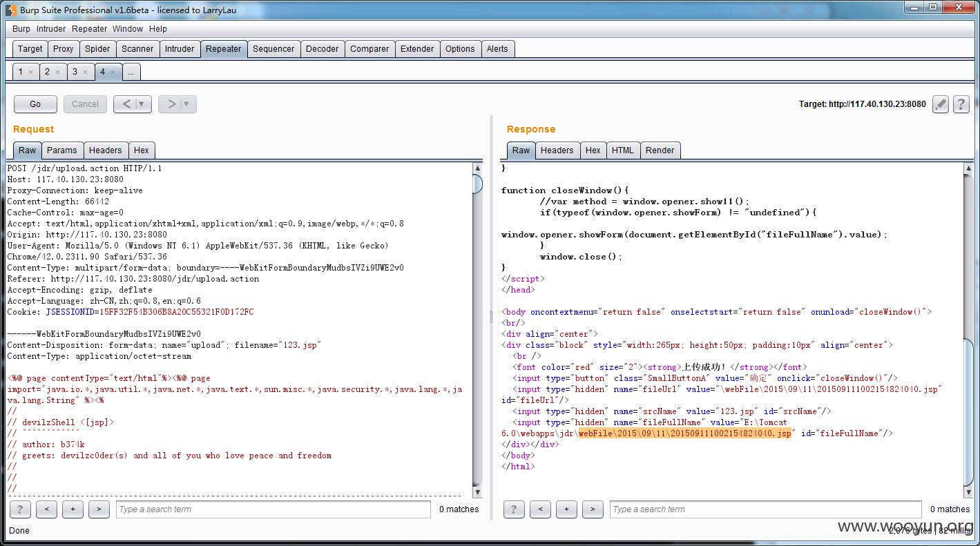Image resolution: width=980 pixels, height=546 pixels.
Task: Click response pane scroll up arrow
Action: [x=968, y=168]
